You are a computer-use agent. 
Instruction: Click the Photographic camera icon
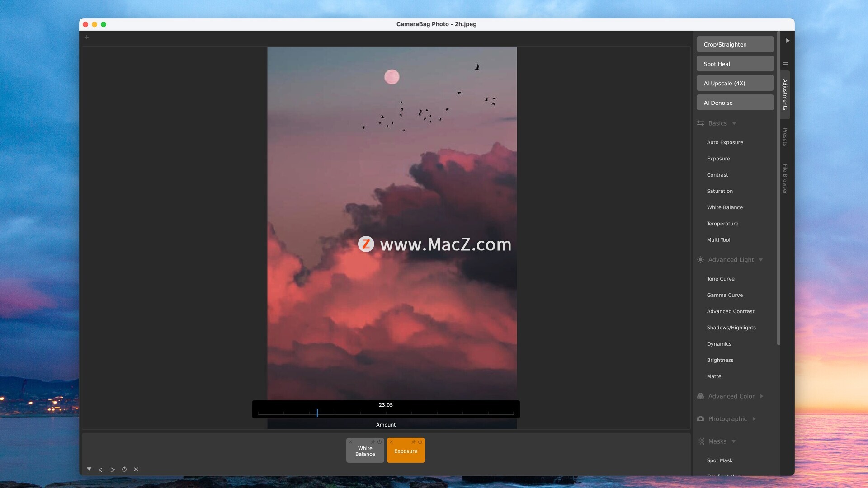tap(700, 419)
